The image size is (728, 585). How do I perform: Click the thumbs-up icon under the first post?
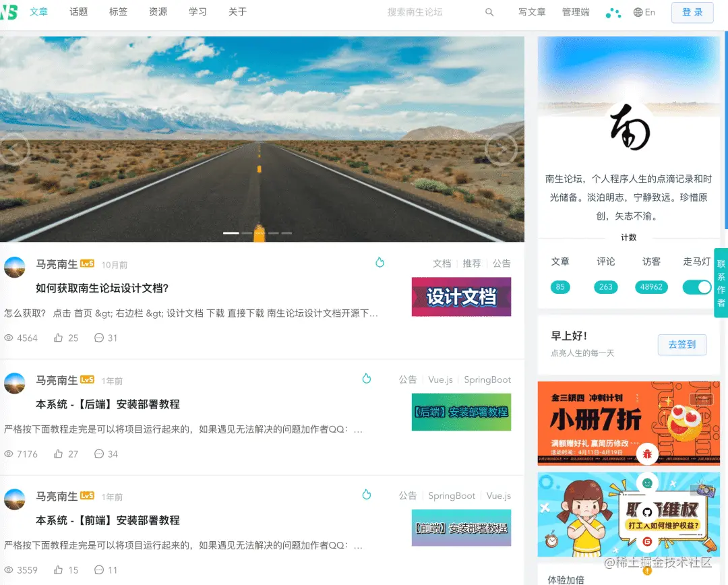(60, 338)
